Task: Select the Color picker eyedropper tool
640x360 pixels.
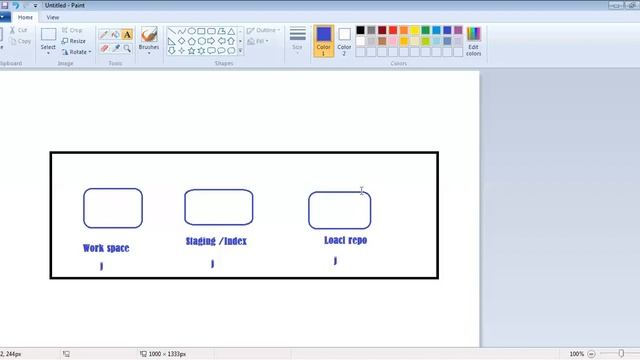Action: 116,48
